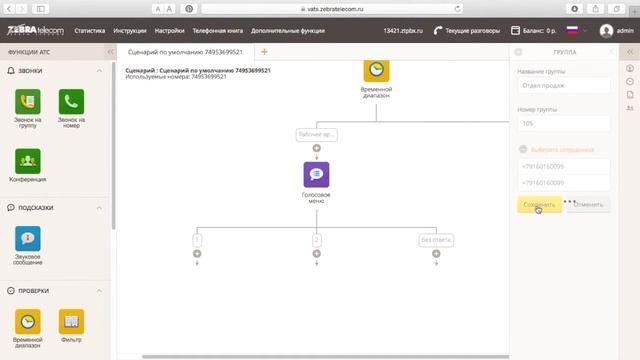Open the Временной диапазон node on canvas
This screenshot has height=360, width=640.
point(376,70)
